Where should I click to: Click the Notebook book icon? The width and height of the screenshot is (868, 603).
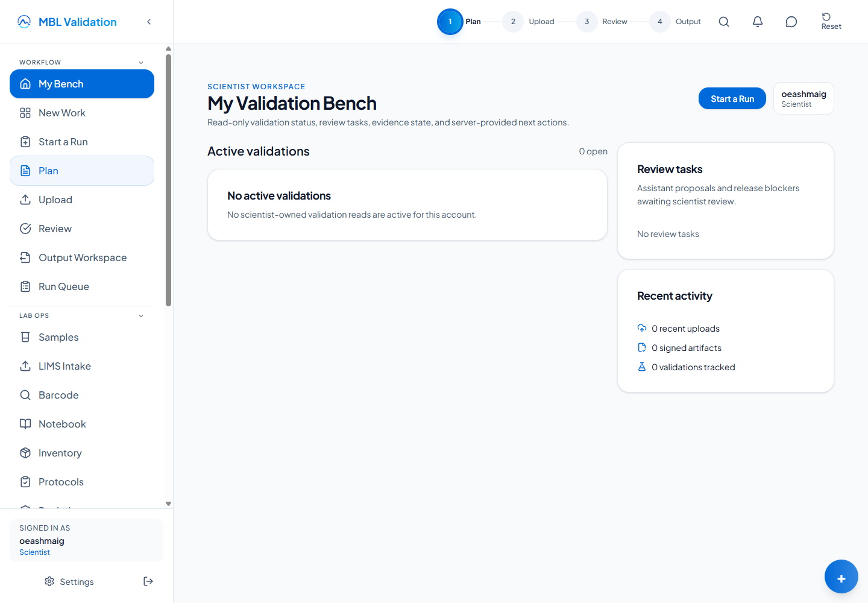(x=25, y=424)
